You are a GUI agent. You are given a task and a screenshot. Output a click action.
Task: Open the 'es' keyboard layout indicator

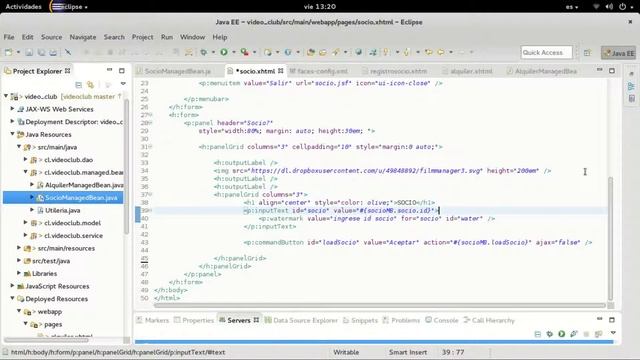click(572, 7)
